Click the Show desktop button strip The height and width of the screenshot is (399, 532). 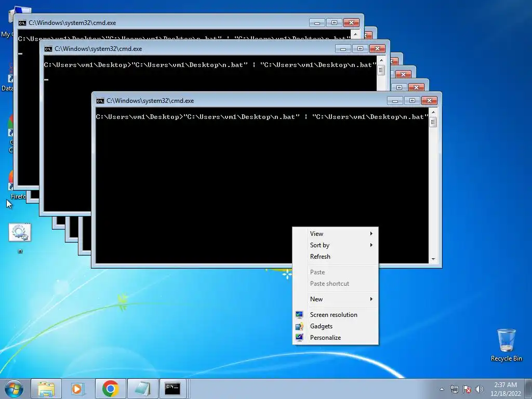coord(528,389)
